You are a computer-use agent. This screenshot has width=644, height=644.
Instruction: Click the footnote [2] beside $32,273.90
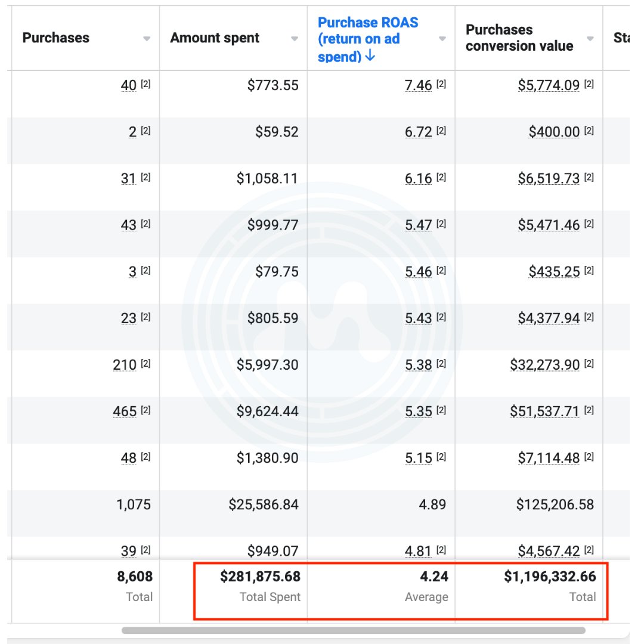(589, 364)
